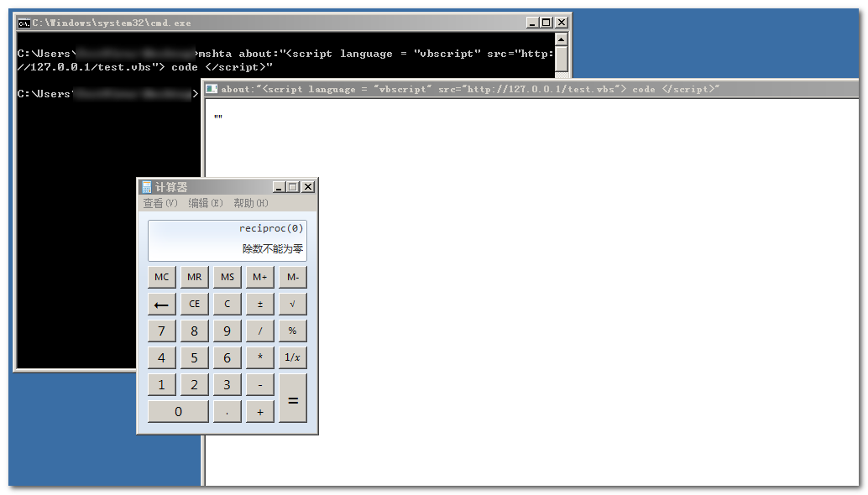Click the M+ memory add button

click(x=260, y=277)
